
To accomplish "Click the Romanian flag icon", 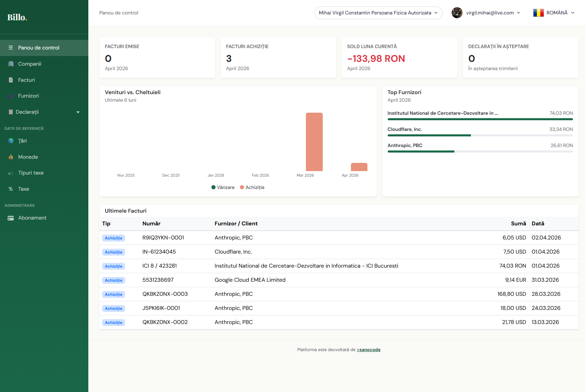I will point(538,13).
